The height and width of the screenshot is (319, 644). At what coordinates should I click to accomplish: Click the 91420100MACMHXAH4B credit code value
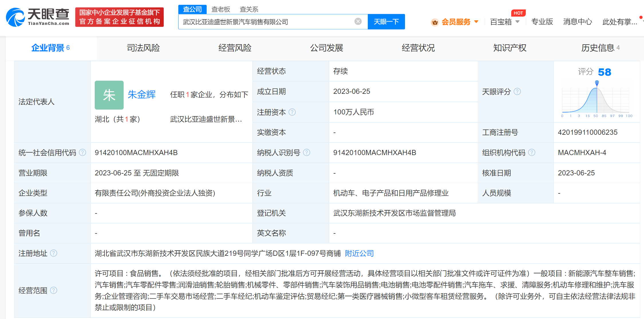click(x=136, y=153)
